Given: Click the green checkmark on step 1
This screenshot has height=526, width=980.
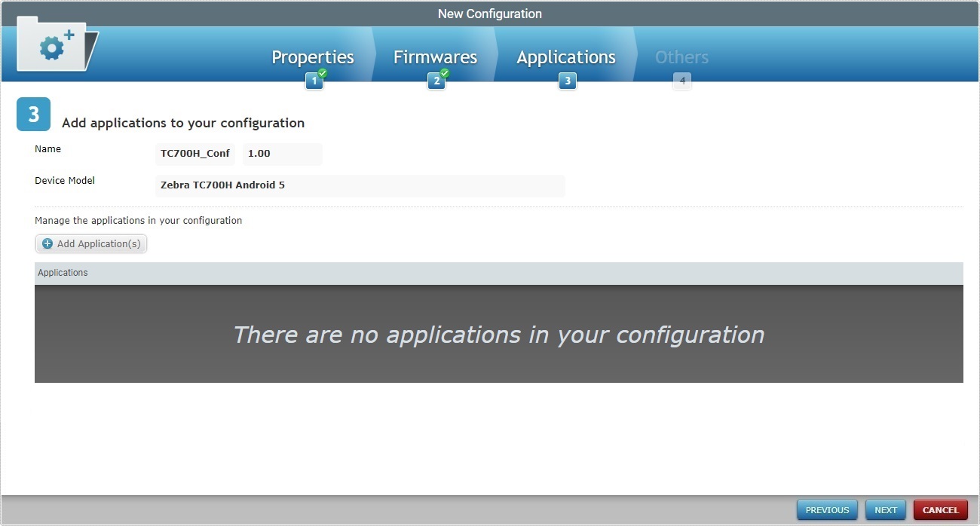Looking at the screenshot, I should pyautogui.click(x=323, y=72).
